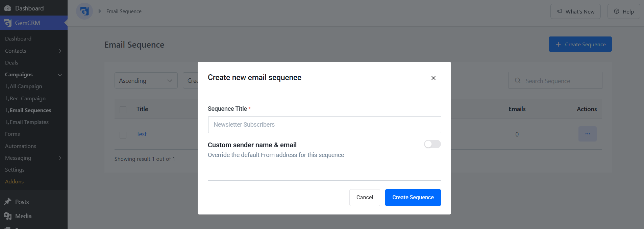Open the Automations menu item
Image resolution: width=644 pixels, height=229 pixels.
point(21,146)
